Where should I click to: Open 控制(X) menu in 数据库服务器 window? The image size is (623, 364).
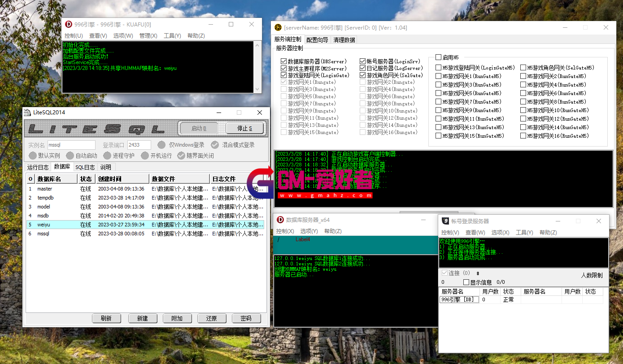[285, 231]
